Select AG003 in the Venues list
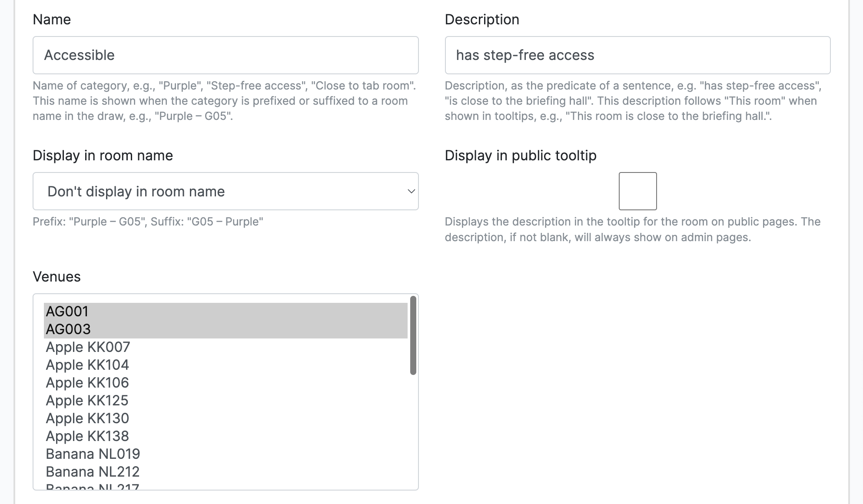This screenshot has height=504, width=863. [x=226, y=329]
